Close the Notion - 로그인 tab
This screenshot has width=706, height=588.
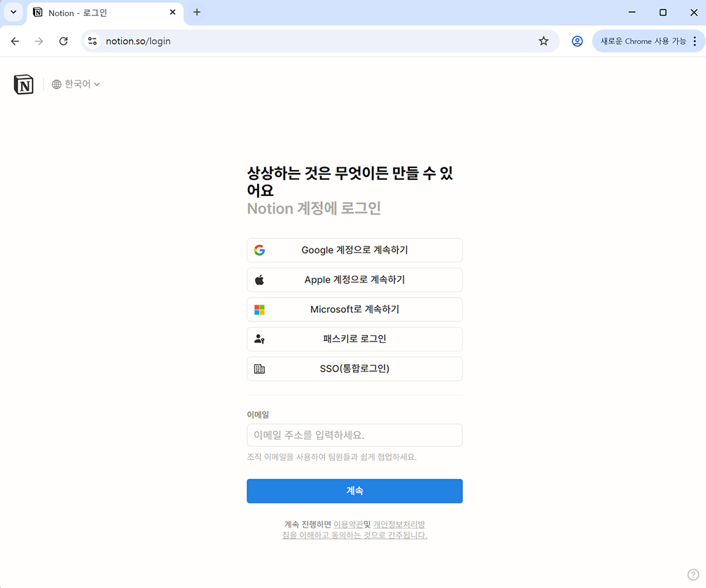point(172,12)
